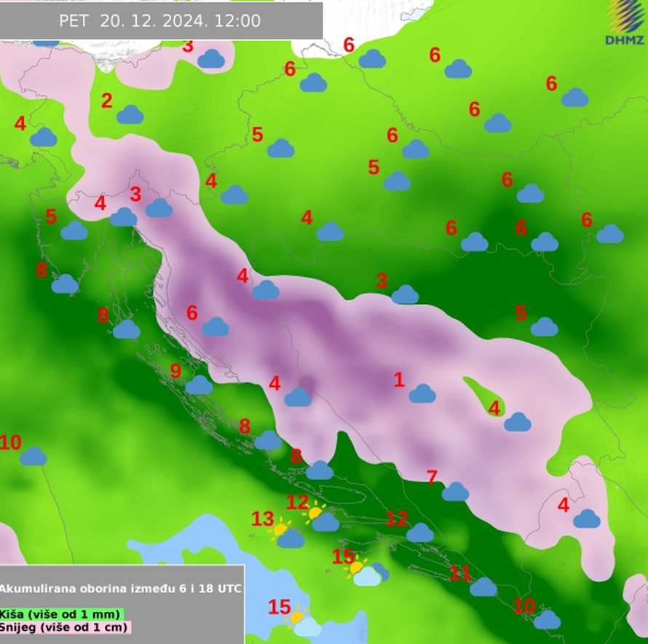The width and height of the screenshot is (648, 644).
Task: Click the green Kiša legend entry
Action: click(x=61, y=614)
